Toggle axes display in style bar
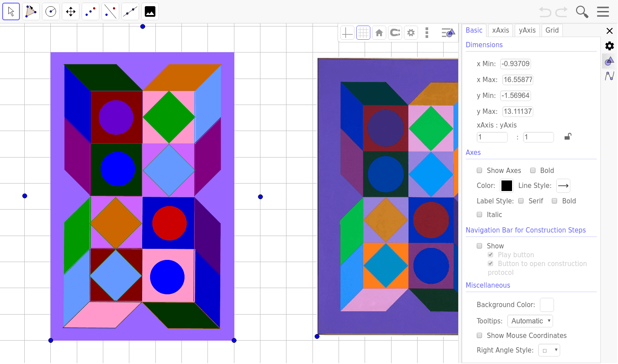This screenshot has width=618, height=364. click(x=347, y=33)
